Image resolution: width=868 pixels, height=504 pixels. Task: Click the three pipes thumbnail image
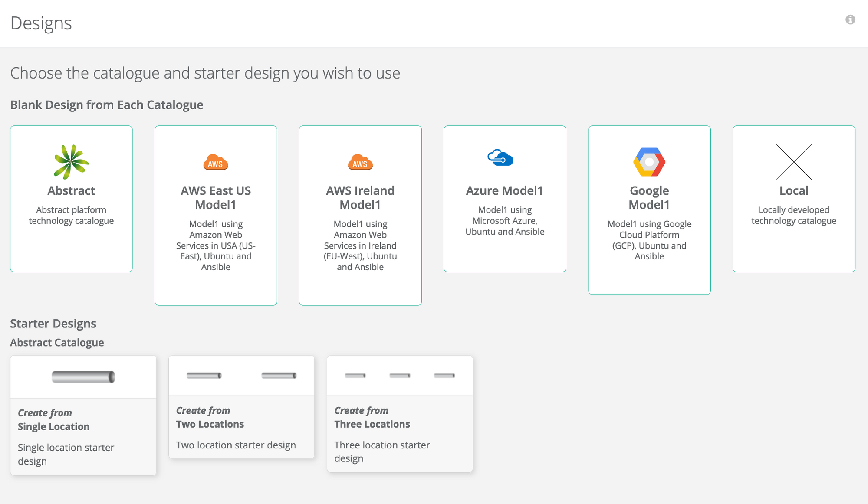coord(400,376)
